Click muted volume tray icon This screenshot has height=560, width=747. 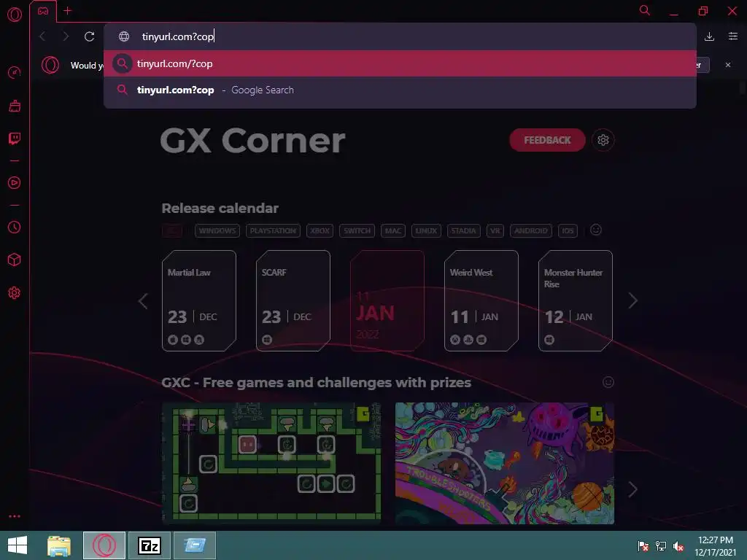[x=678, y=546]
